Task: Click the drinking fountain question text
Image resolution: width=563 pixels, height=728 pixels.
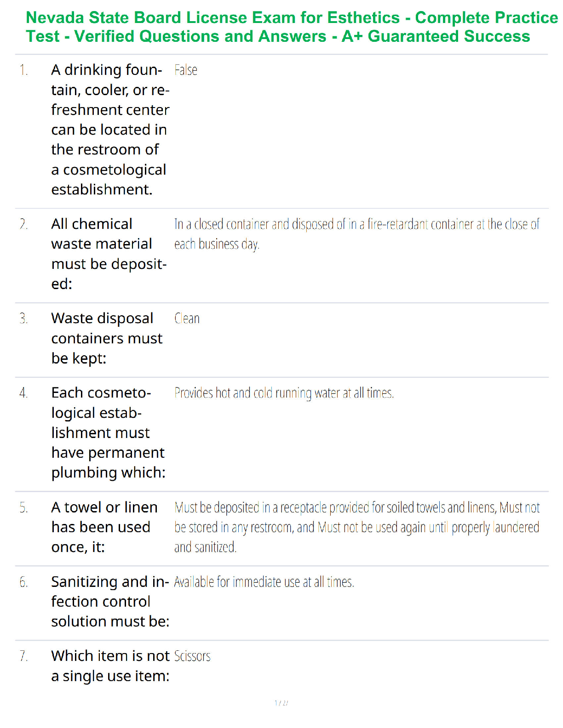Action: pos(110,130)
